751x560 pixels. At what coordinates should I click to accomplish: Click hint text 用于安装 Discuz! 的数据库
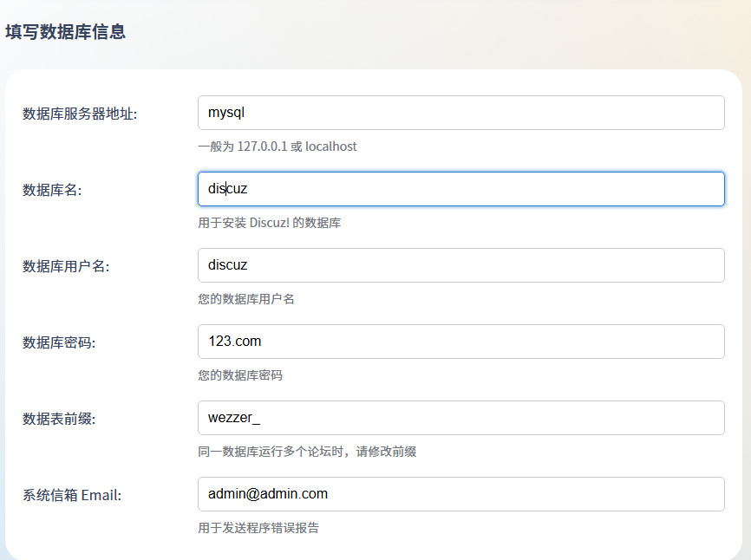point(269,223)
